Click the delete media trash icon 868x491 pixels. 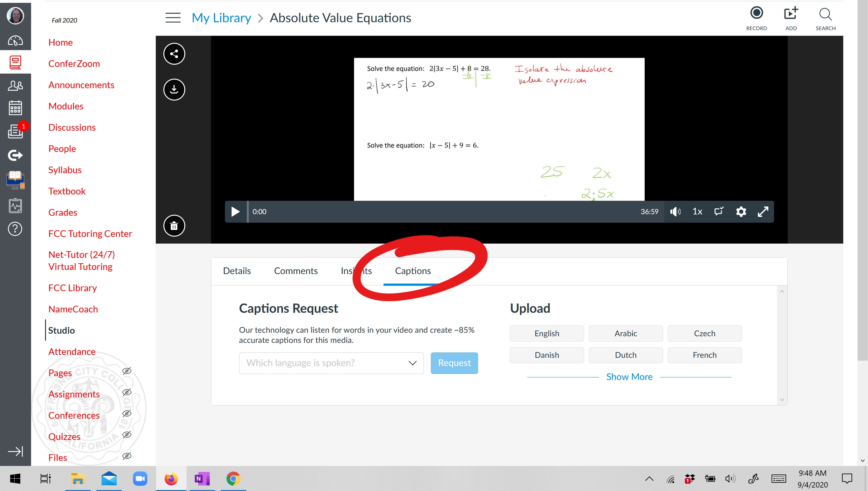click(x=174, y=226)
